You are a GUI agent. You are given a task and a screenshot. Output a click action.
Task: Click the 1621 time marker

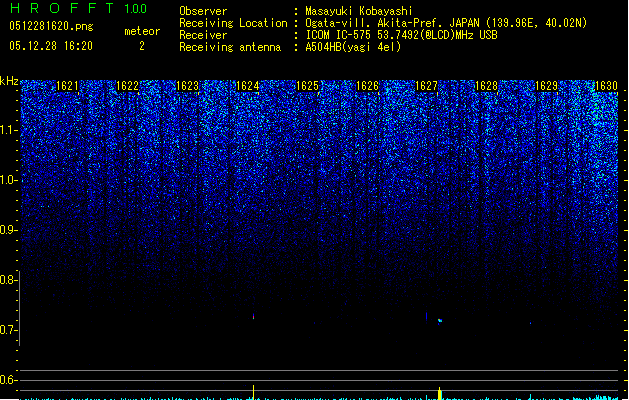tap(67, 86)
